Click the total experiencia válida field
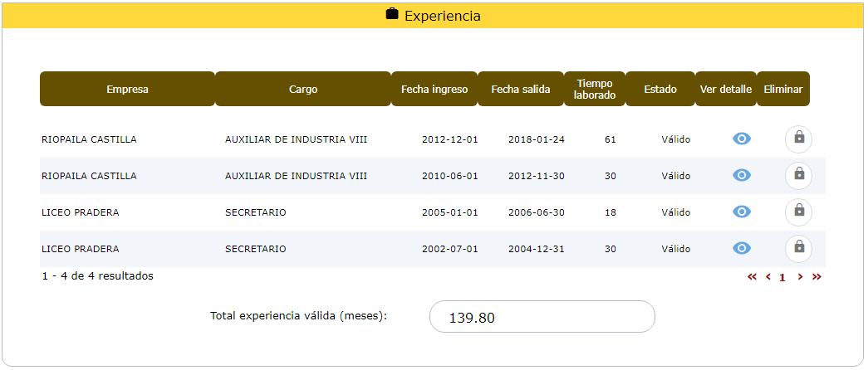Viewport: 868px width, 370px height. pos(542,317)
